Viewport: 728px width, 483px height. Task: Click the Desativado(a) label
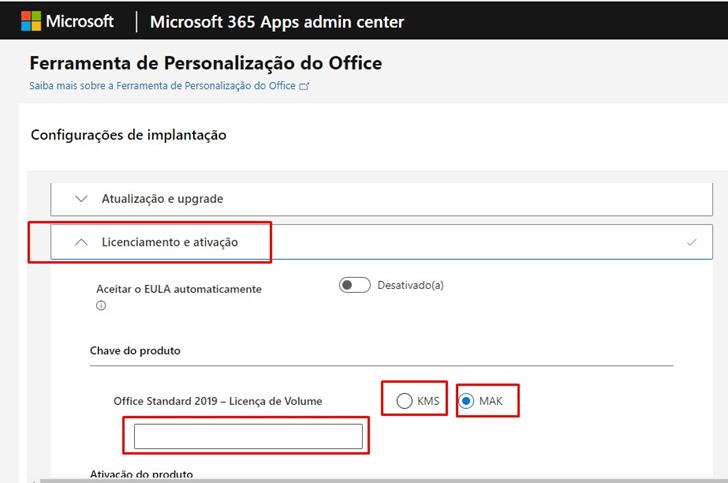410,285
